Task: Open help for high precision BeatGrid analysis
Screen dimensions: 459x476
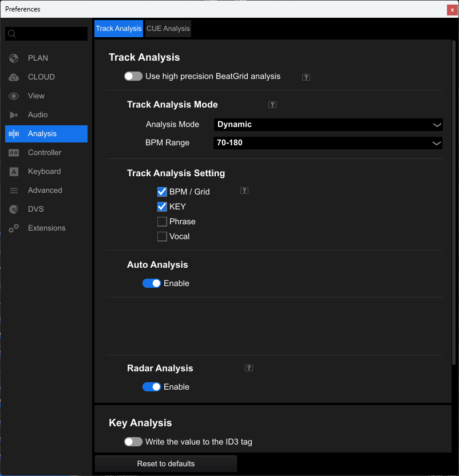Action: 306,77
